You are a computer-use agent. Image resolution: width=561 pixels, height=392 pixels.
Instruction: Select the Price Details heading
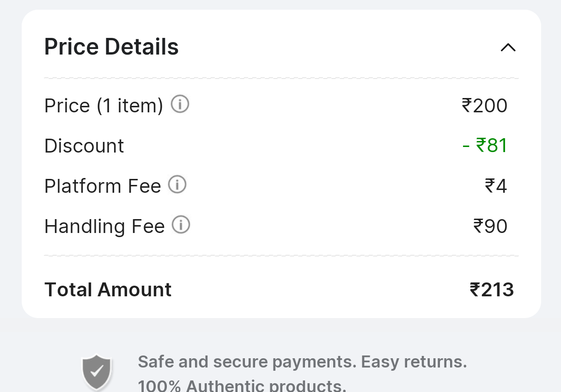111,47
